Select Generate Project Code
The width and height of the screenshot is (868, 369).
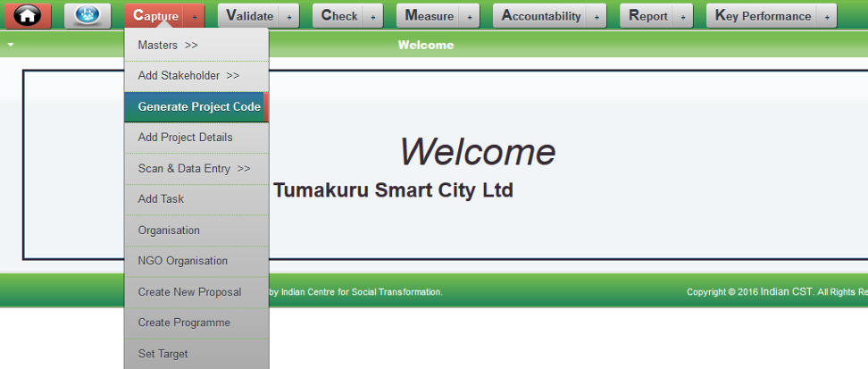coord(198,107)
